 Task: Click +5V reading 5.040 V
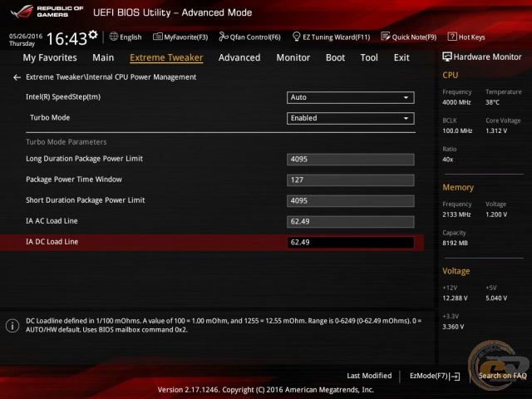[496, 298]
